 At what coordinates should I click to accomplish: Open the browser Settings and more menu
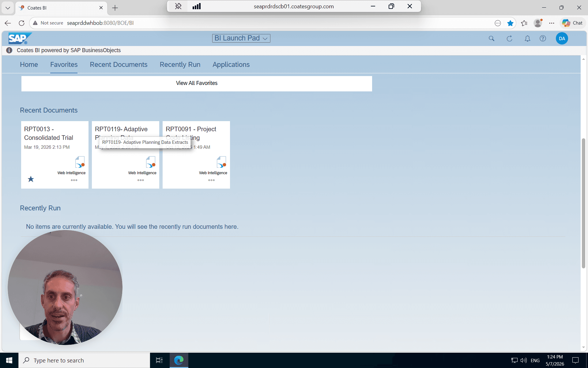552,23
